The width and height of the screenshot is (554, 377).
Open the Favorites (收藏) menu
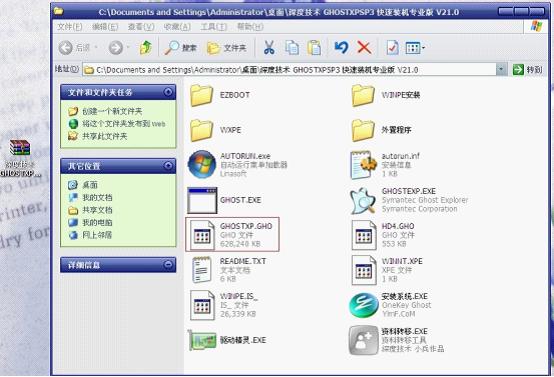click(177, 27)
